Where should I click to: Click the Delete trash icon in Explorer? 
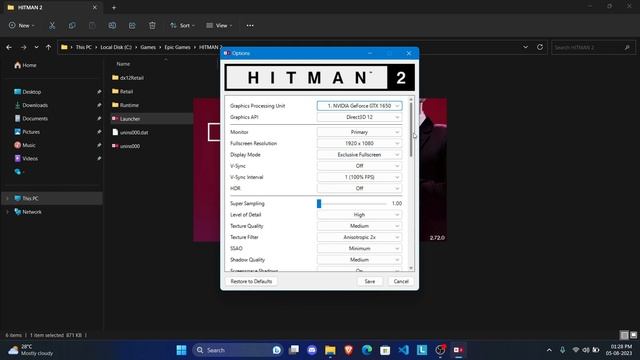pos(152,25)
